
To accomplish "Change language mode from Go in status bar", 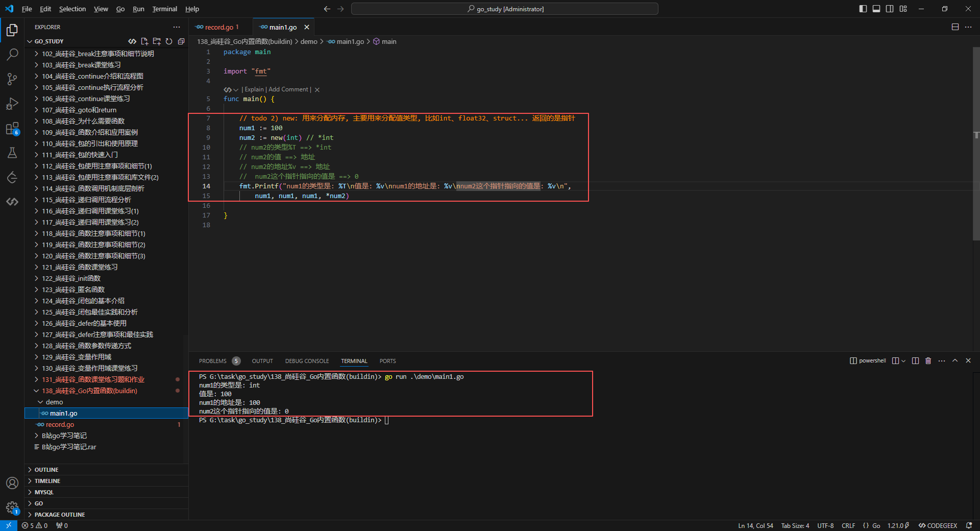I will tap(876, 525).
